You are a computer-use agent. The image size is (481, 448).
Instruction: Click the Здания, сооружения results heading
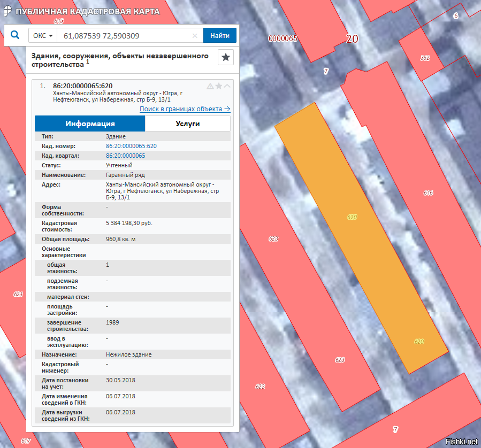point(120,60)
